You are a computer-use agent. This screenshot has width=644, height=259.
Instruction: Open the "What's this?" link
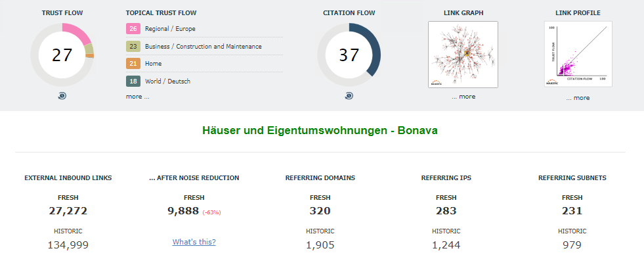click(194, 242)
